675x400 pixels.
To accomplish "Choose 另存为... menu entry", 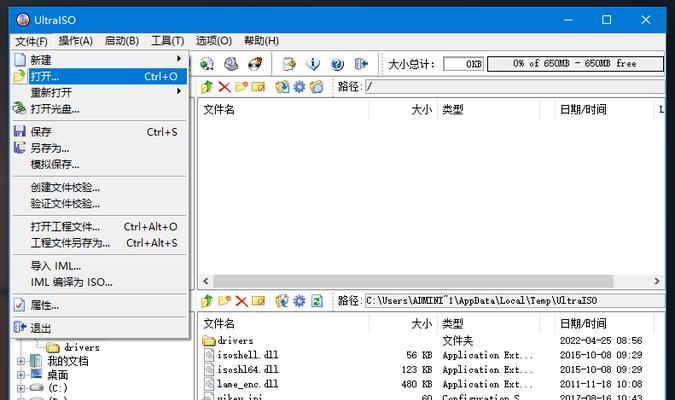I will click(99, 148).
